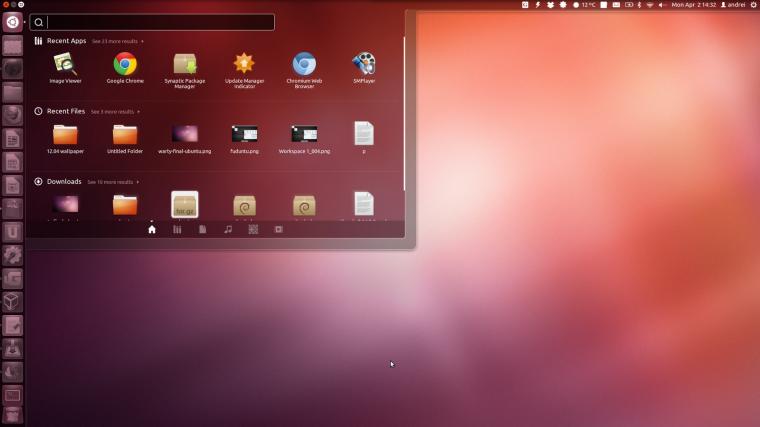
Task: Switch to the Files lens tab
Action: 203,229
